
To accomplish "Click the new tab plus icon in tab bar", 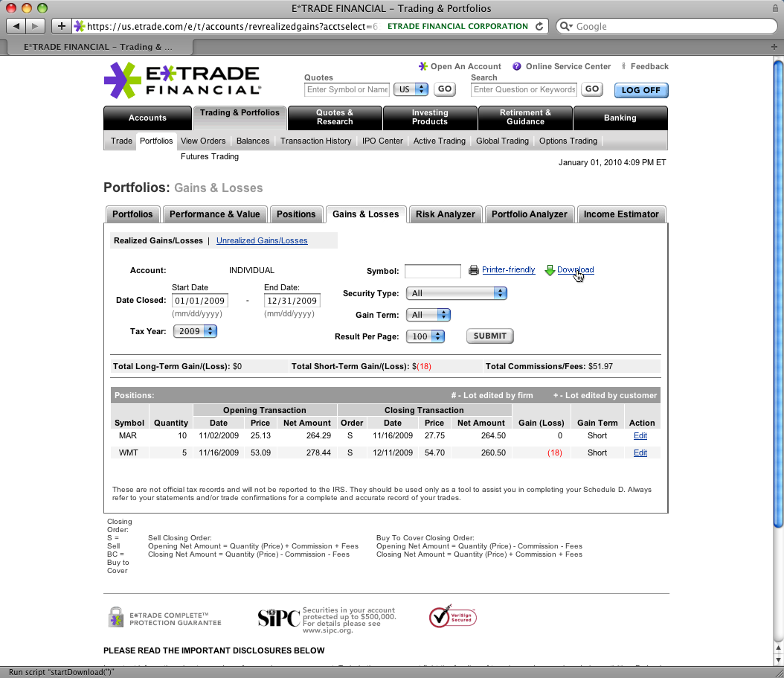I will pyautogui.click(x=774, y=47).
